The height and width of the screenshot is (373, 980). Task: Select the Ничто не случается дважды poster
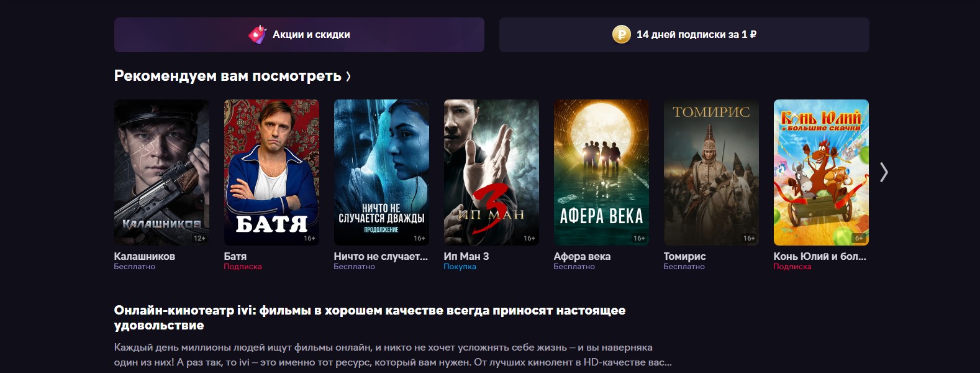381,172
